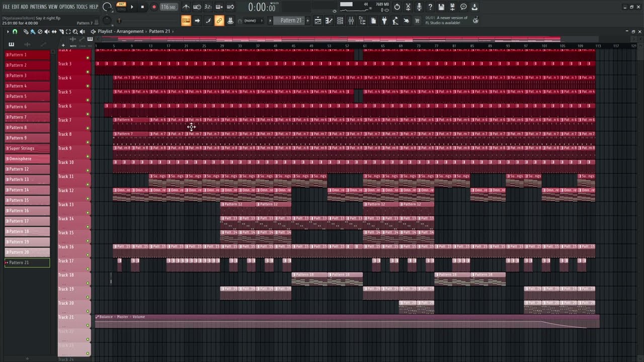Open the OPTIONS menu

click(x=67, y=7)
